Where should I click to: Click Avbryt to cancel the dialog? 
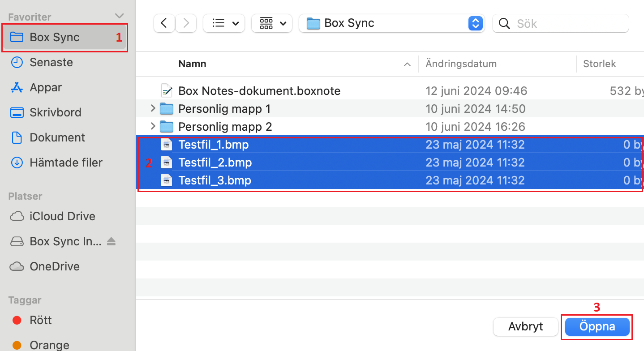[x=526, y=326]
